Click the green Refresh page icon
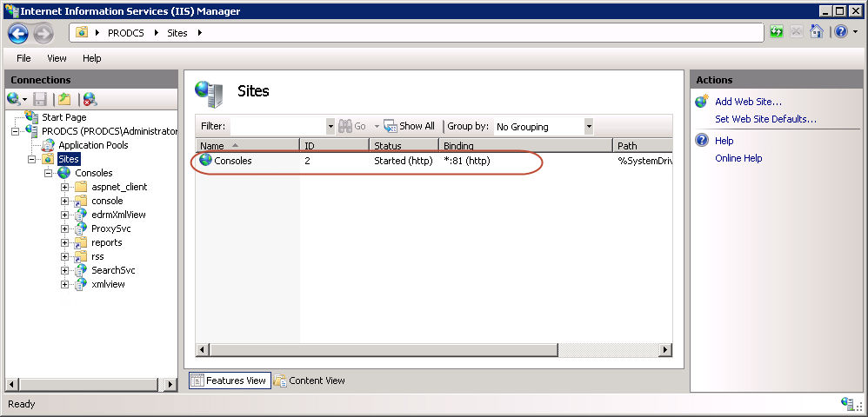Screen dimensions: 868x417 tap(776, 32)
